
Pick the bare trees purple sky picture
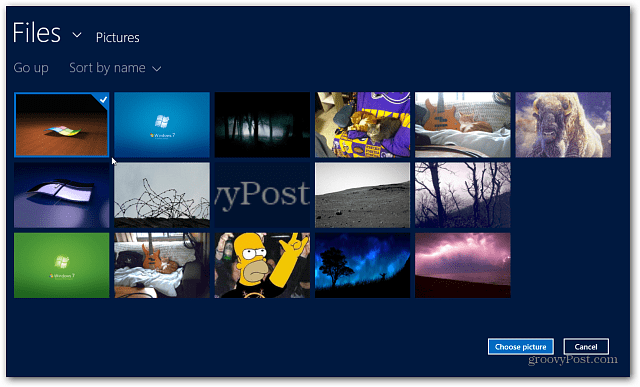(x=463, y=195)
